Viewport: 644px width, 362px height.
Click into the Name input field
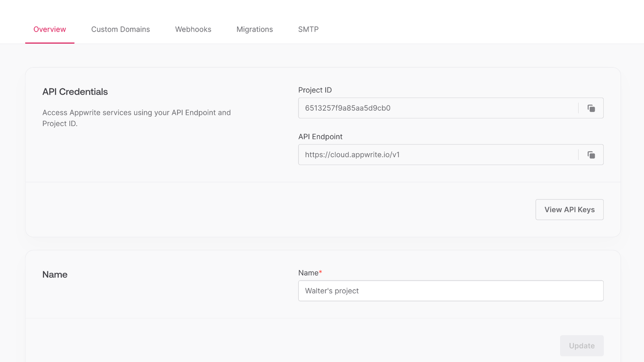(451, 291)
